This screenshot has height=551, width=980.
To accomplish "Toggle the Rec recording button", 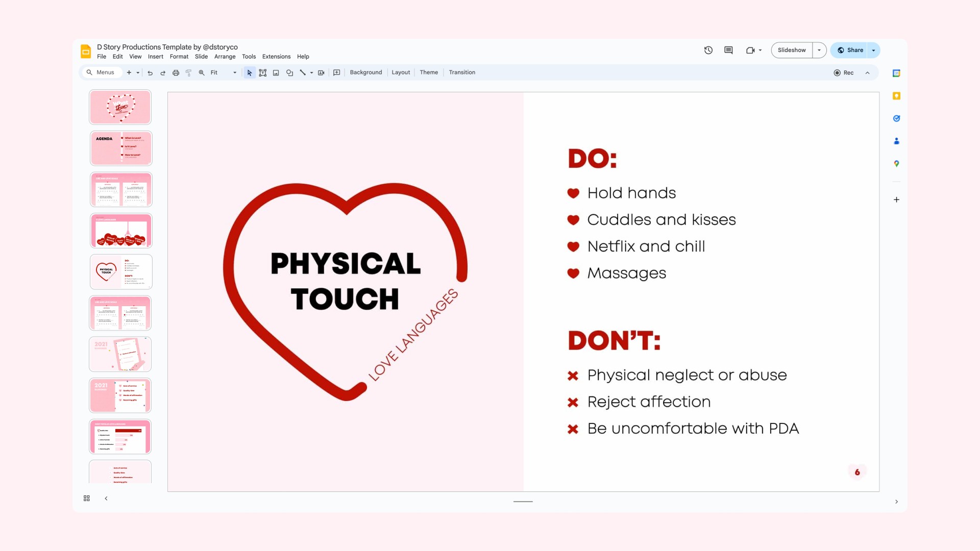I will [844, 73].
